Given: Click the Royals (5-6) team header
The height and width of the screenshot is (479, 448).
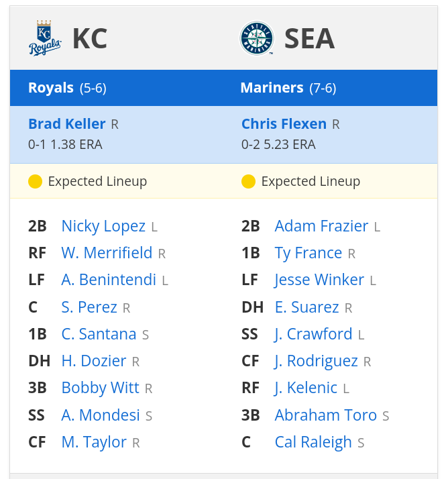Looking at the screenshot, I should [67, 88].
